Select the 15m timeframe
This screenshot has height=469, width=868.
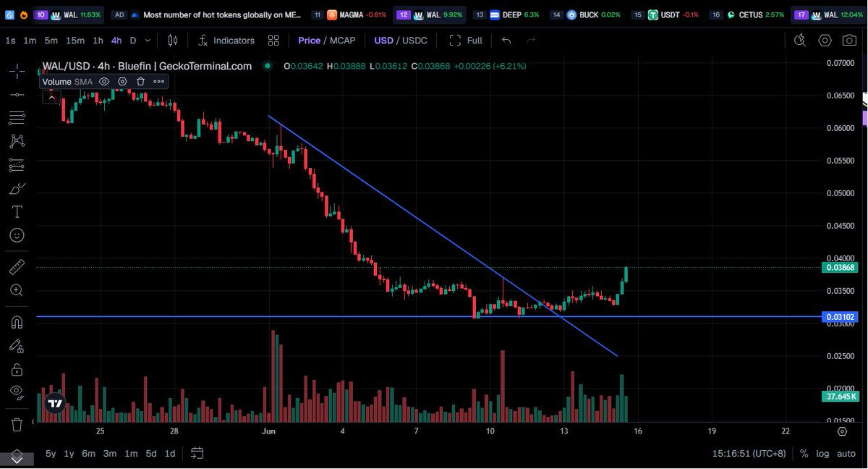75,41
